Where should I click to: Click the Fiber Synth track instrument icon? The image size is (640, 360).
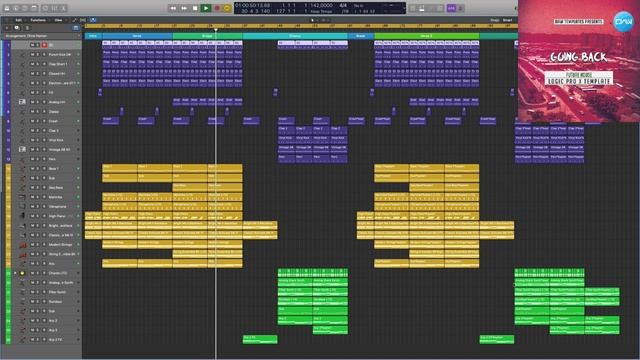[x=22, y=292]
